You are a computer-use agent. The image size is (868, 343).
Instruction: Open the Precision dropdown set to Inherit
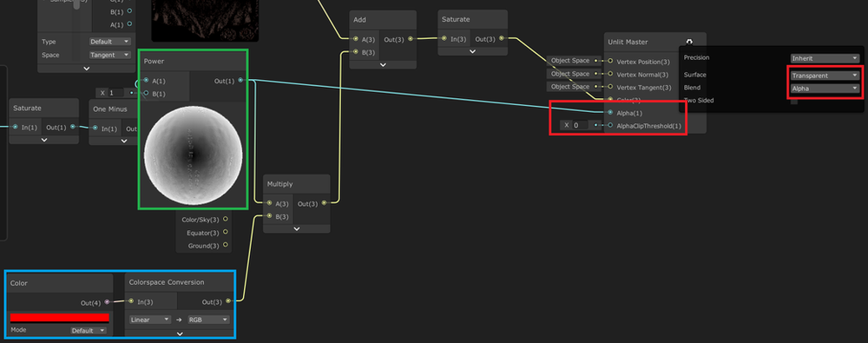825,58
